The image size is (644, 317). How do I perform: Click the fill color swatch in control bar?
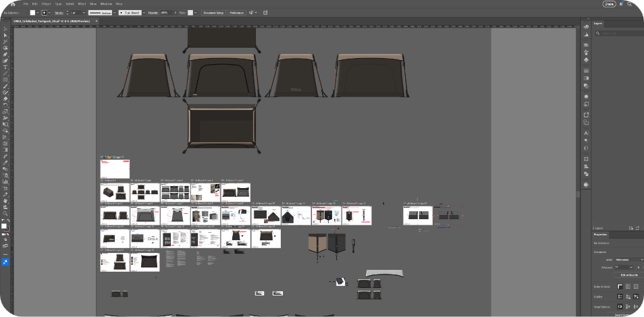point(33,12)
